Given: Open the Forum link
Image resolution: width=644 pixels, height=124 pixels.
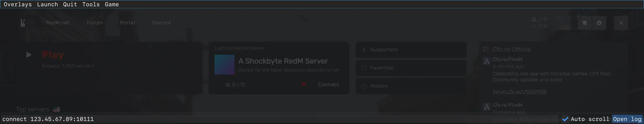Looking at the screenshot, I should pos(95,23).
